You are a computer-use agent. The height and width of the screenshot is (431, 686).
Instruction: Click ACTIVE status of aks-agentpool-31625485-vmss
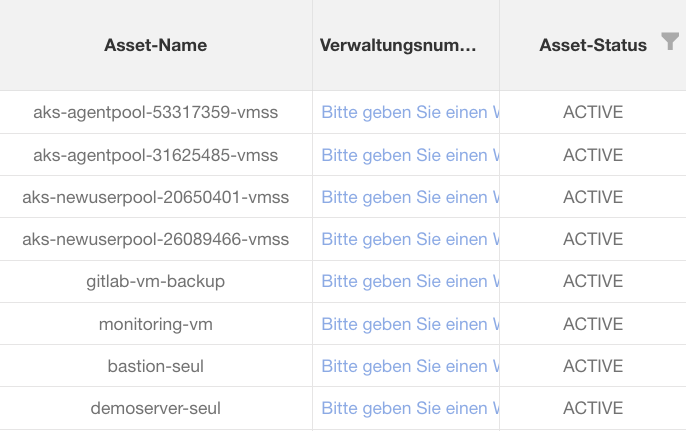tap(592, 155)
